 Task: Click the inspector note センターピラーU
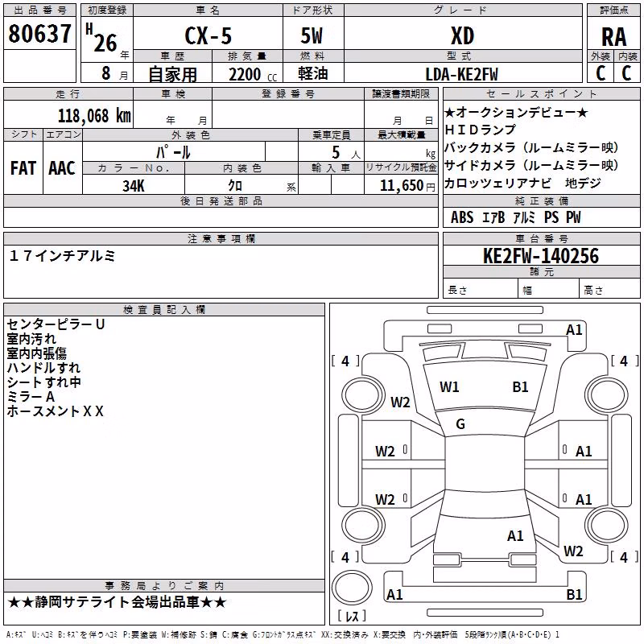(x=56, y=324)
